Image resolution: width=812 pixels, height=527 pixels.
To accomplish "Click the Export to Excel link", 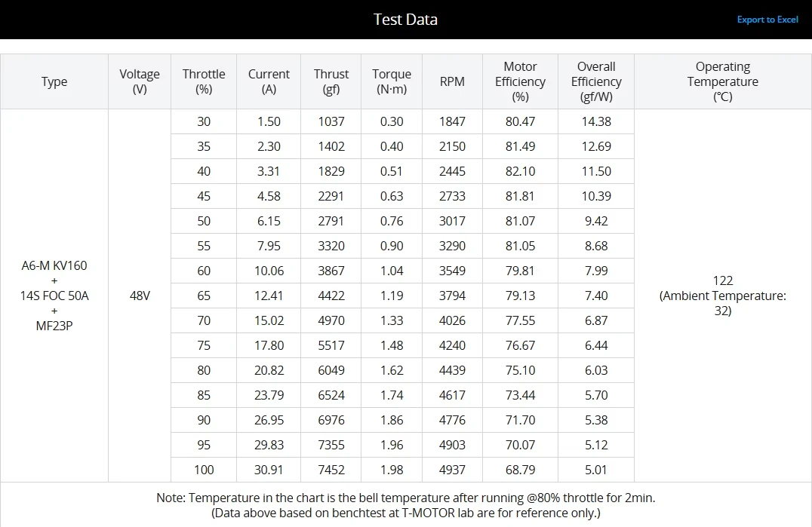I will tap(767, 20).
